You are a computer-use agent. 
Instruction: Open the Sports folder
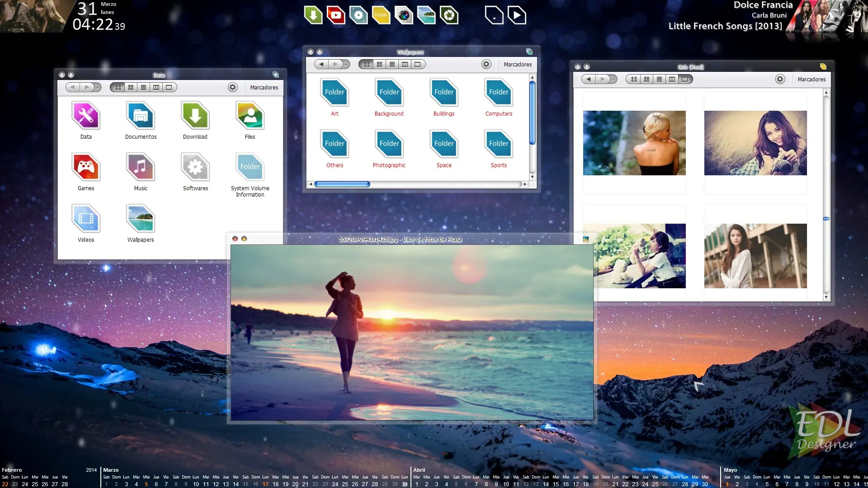pos(499,144)
